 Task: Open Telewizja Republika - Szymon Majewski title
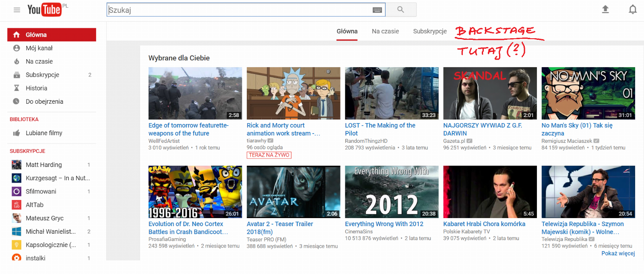coord(582,228)
